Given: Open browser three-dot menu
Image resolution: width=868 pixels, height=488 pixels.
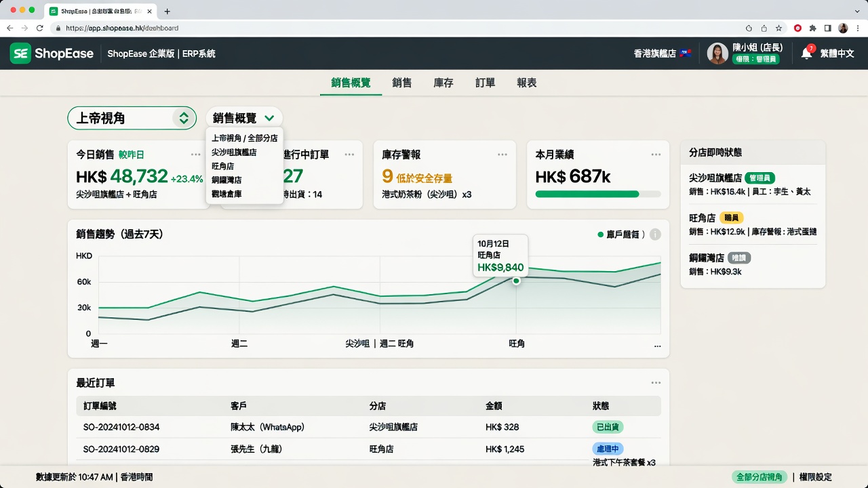Looking at the screenshot, I should (x=858, y=28).
